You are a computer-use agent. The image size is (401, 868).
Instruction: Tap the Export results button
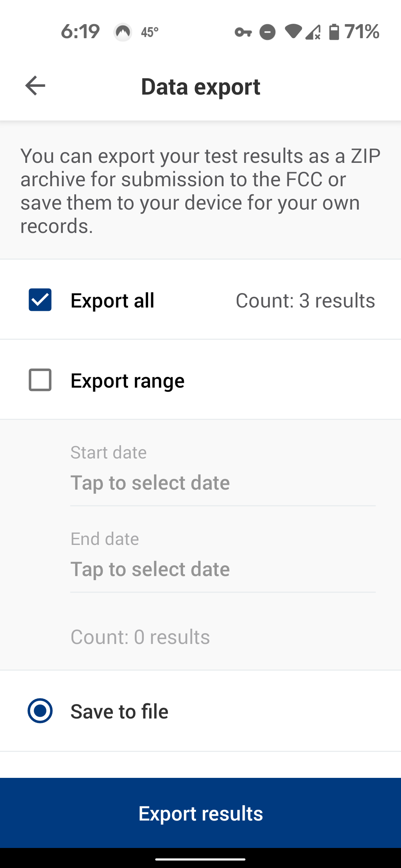(x=200, y=813)
